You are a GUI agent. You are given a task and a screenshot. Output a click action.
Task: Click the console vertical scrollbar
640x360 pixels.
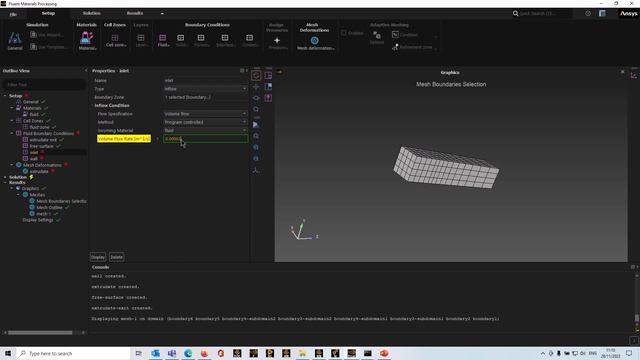(x=637, y=318)
